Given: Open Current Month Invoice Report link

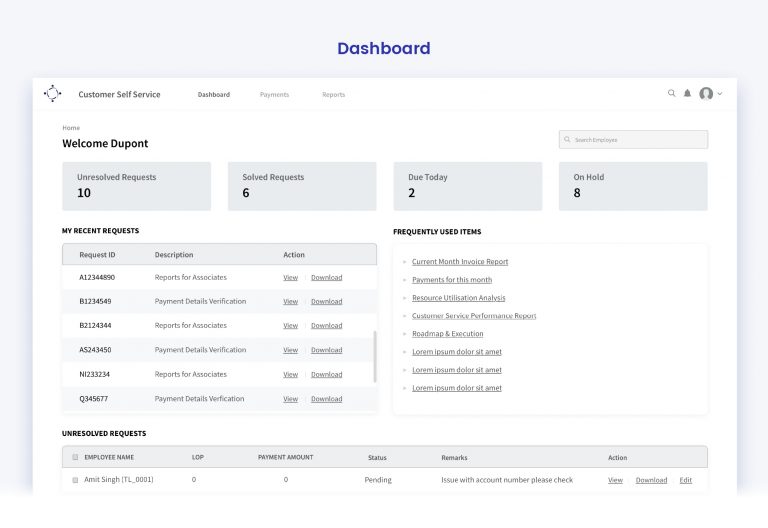Looking at the screenshot, I should click(460, 262).
